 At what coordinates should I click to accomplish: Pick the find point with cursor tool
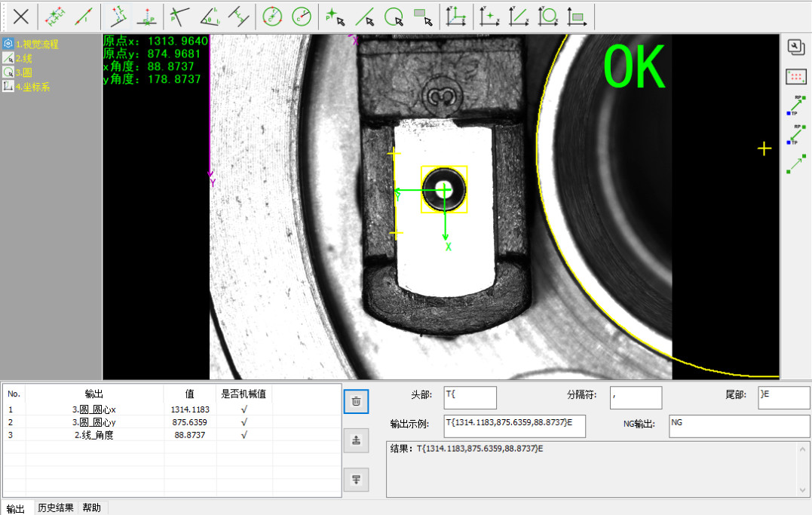[335, 16]
